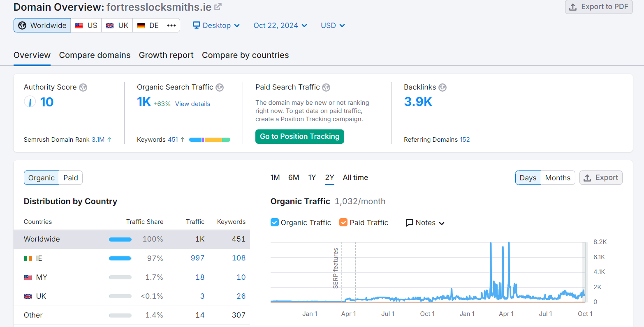The width and height of the screenshot is (644, 327).
Task: Toggle the Organic Traffic checkbox
Action: tap(275, 222)
